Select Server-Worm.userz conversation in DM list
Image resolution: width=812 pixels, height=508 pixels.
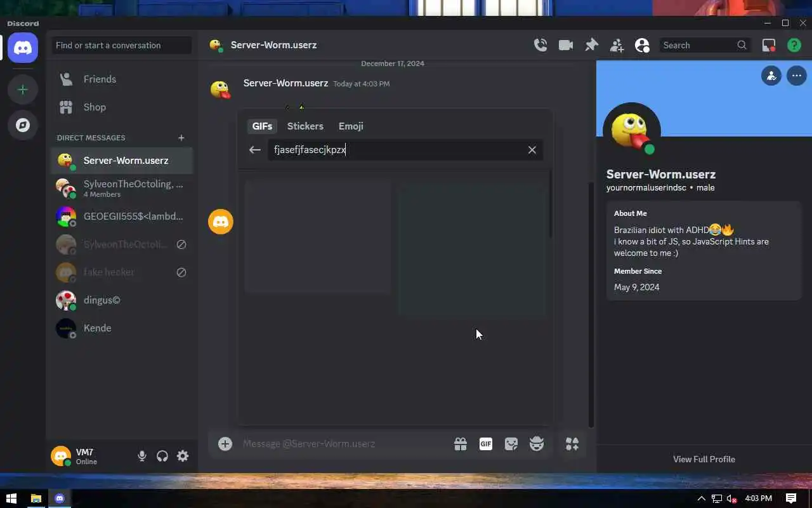[x=122, y=161]
